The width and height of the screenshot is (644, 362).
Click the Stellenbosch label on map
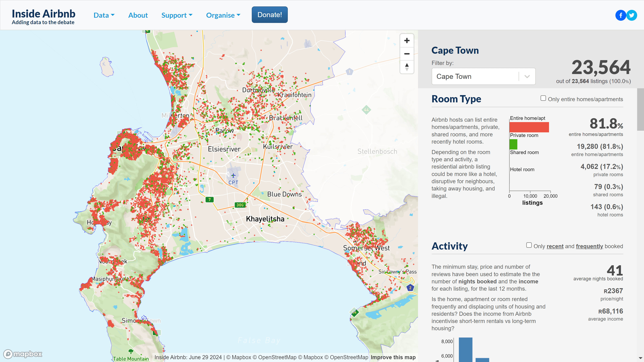tap(377, 151)
